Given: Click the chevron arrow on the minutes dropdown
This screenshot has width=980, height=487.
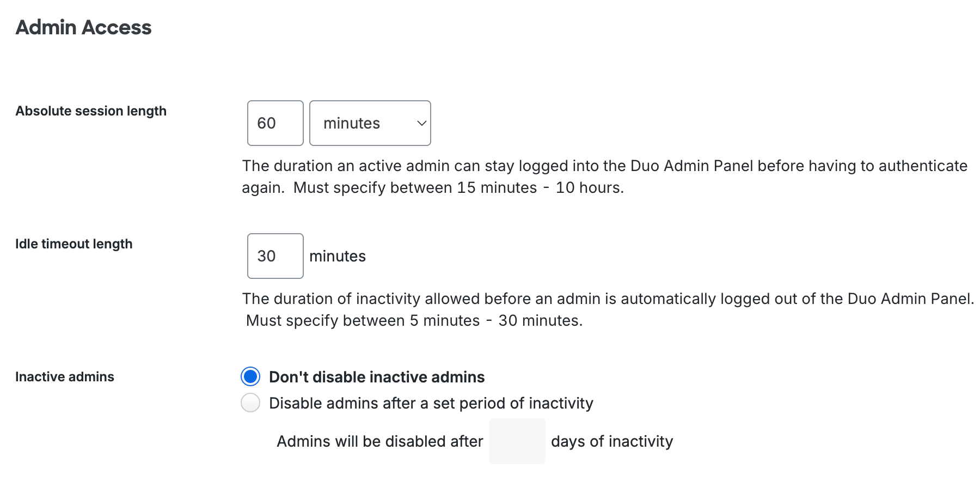Looking at the screenshot, I should point(421,123).
